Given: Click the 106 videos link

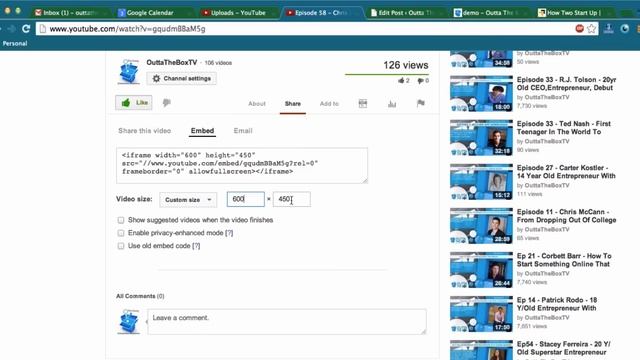Looking at the screenshot, I should coord(218,63).
